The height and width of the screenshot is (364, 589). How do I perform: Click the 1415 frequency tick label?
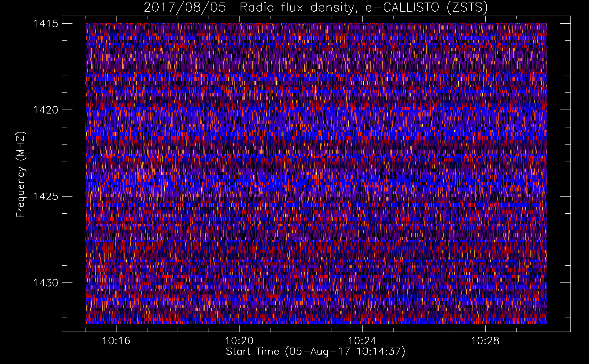tap(46, 24)
